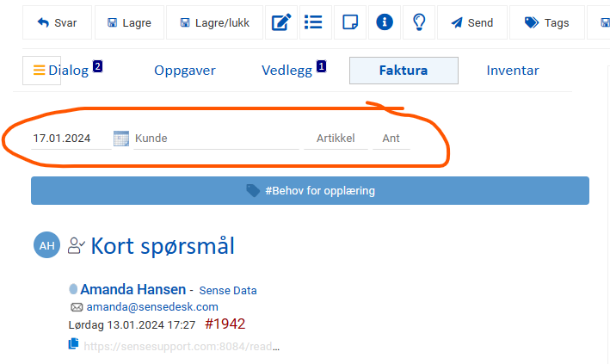610x364 pixels.
Task: Open the info circle icon
Action: coord(385,22)
